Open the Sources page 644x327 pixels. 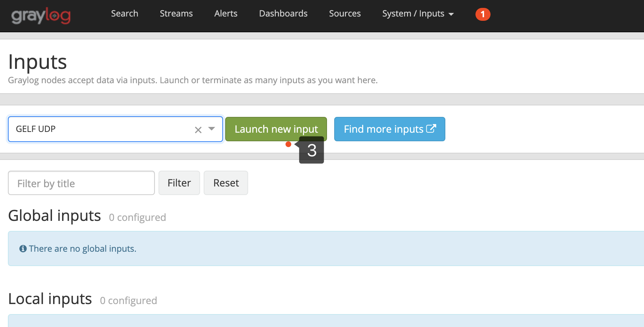pos(345,14)
